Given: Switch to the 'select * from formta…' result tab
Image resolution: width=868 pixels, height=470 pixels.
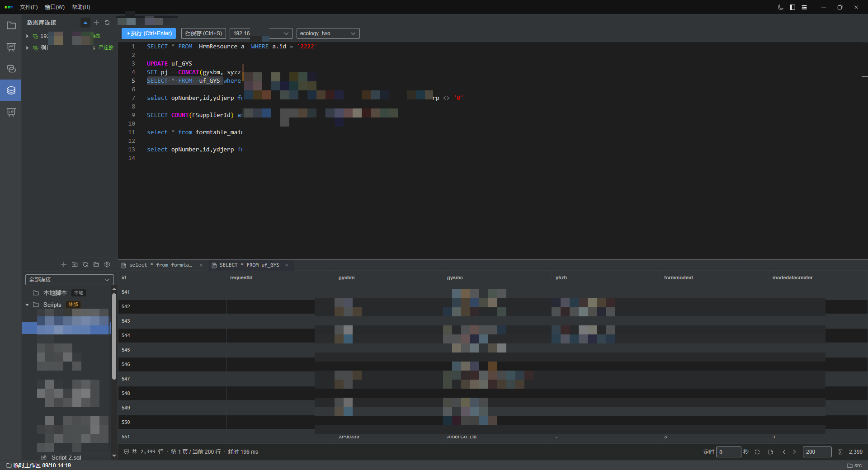Looking at the screenshot, I should click(160, 265).
